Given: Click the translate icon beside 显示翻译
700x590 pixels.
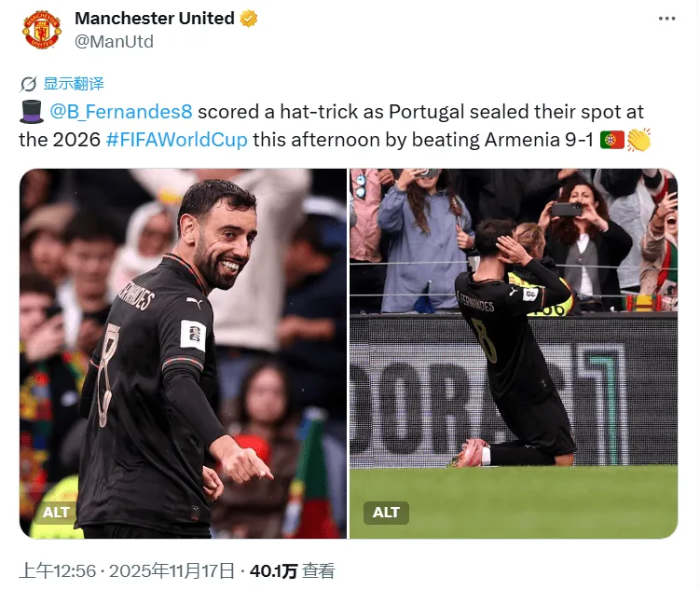Looking at the screenshot, I should pos(29,84).
